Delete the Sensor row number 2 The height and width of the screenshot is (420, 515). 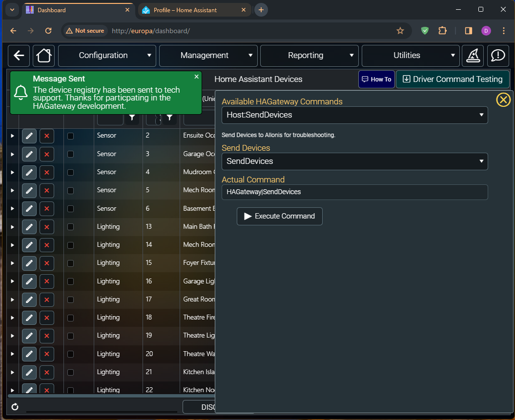click(47, 136)
